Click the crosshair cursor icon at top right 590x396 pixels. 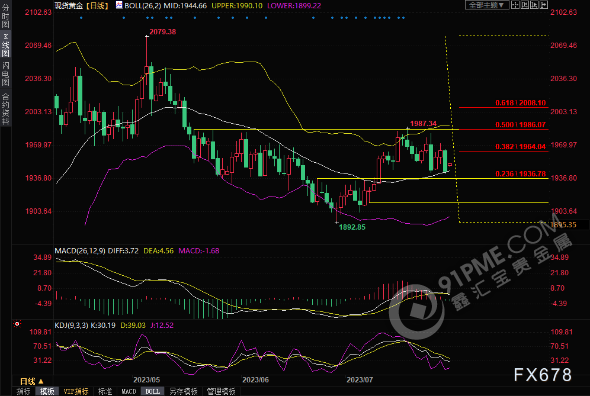[515, 5]
